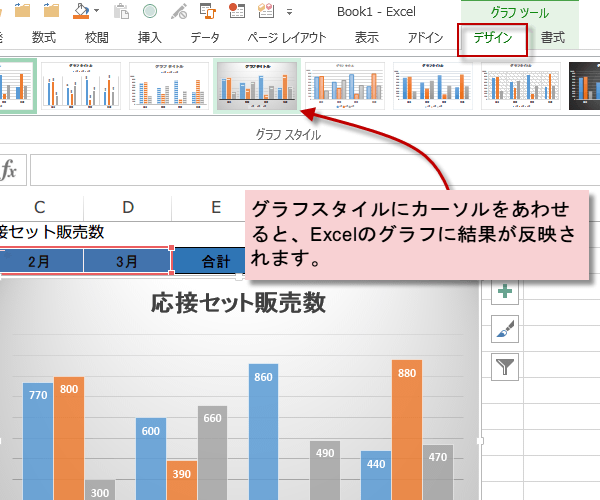Click the red circle table icon

click(237, 11)
